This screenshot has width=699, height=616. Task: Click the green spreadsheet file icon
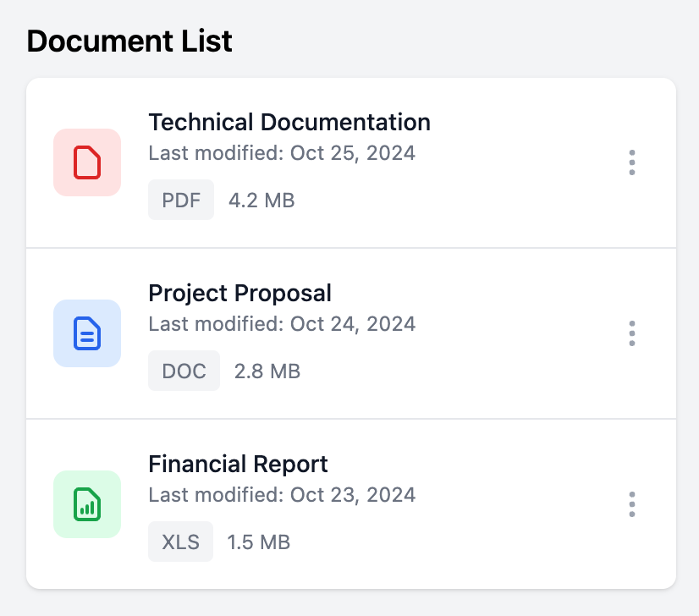[87, 504]
